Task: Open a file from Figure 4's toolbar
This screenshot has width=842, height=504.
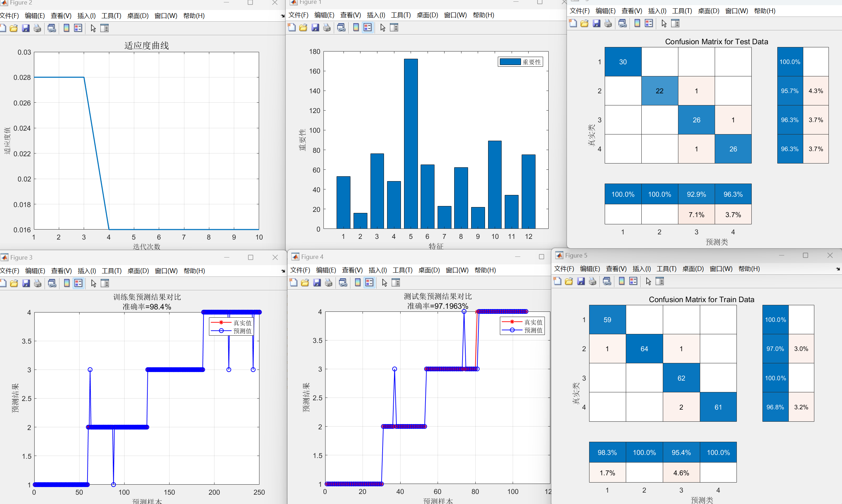Action: [305, 283]
